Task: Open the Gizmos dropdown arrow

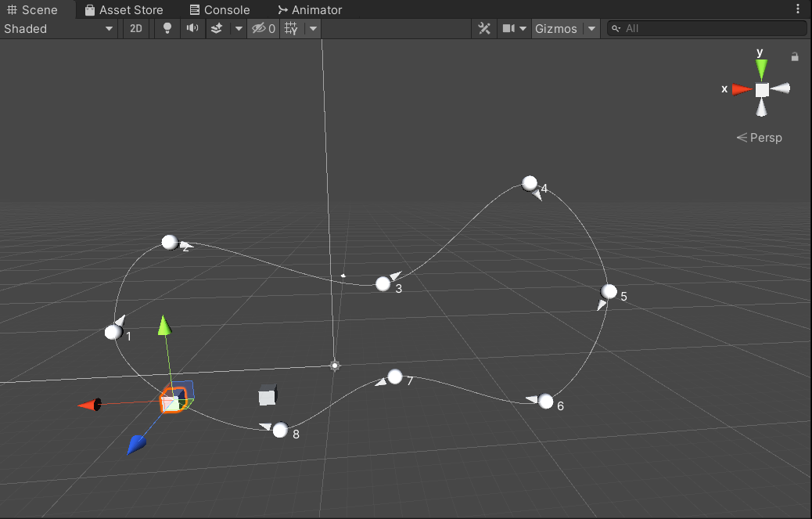Action: (x=591, y=28)
